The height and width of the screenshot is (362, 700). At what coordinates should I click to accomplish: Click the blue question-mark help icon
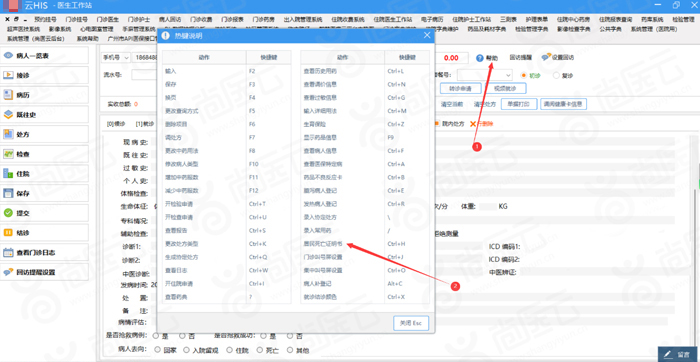click(x=480, y=58)
